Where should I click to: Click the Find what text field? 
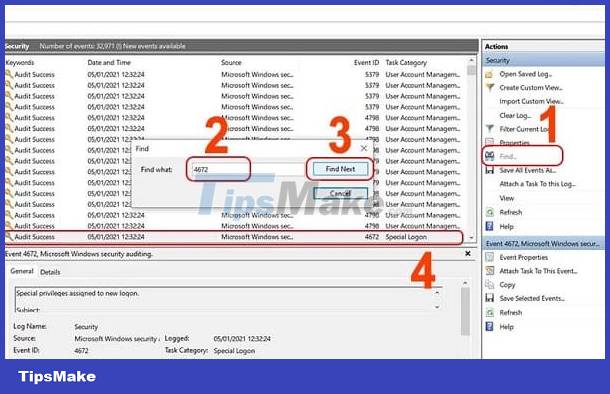(x=248, y=169)
